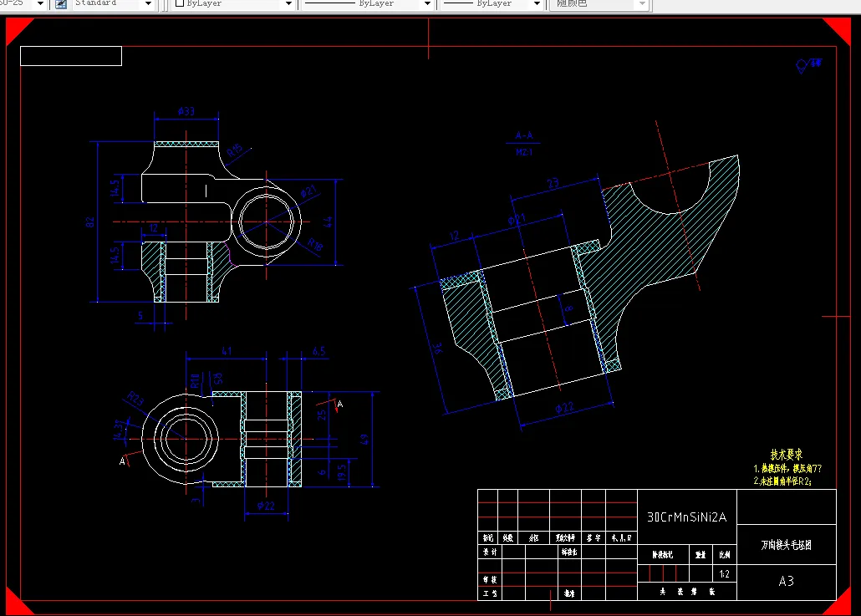Select the yellow 技术要求 heading
Viewport: 861px width, 616px height.
(787, 455)
